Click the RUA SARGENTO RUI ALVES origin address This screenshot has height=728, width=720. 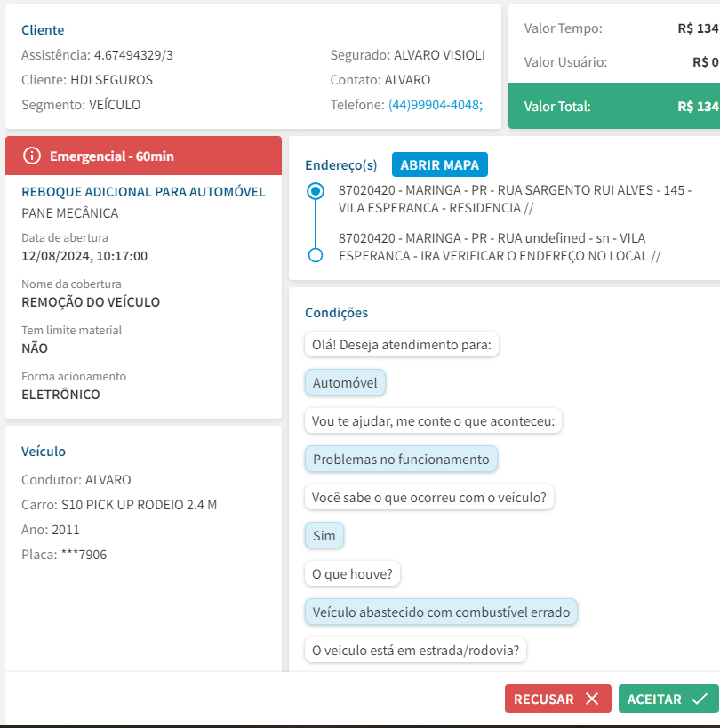tap(514, 199)
